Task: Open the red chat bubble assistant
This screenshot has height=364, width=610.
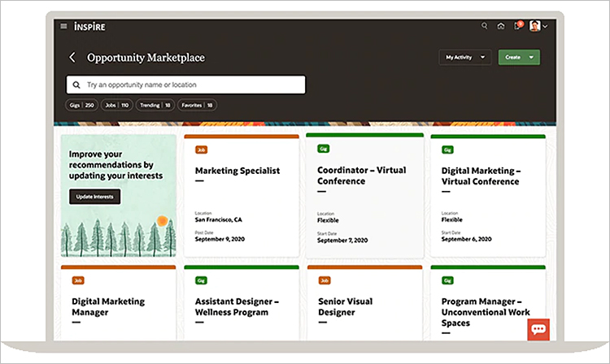Action: pos(538,329)
